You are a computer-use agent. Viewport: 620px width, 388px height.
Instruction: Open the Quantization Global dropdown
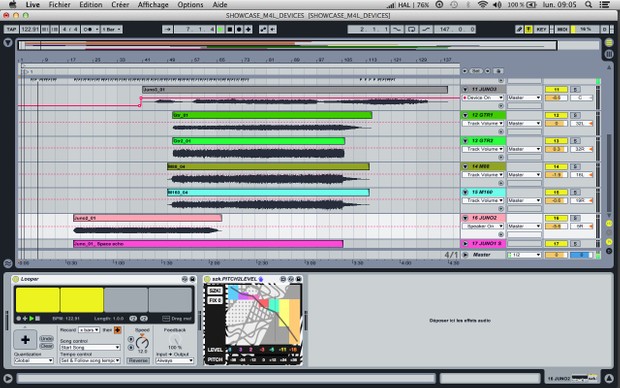click(x=34, y=360)
